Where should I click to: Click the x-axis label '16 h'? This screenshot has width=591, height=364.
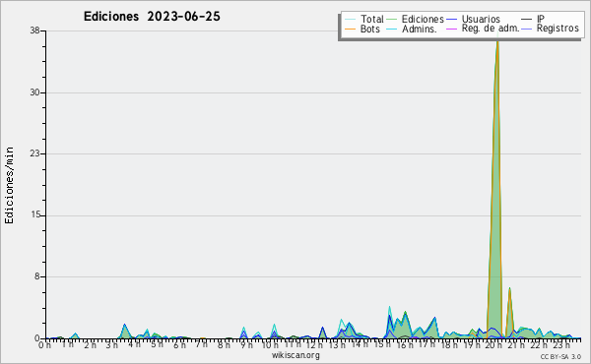(x=404, y=344)
